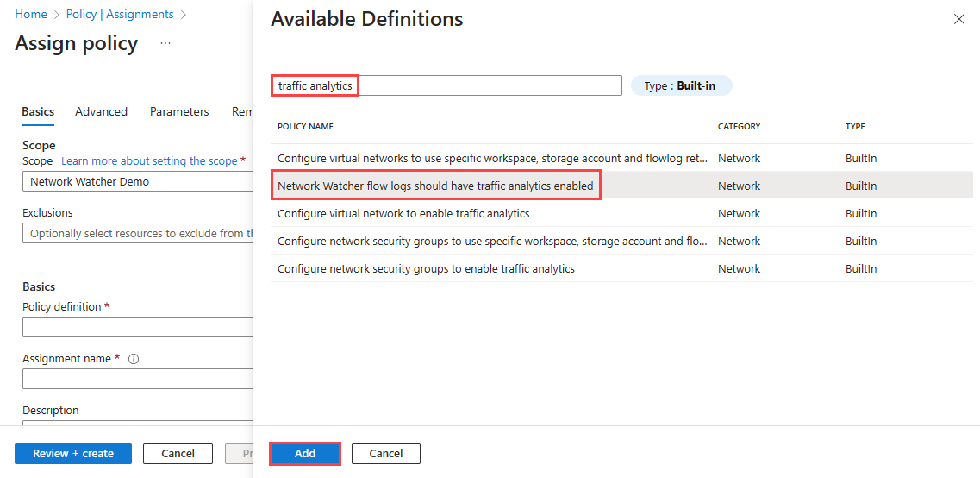Cancel the Available Definitions panel
Image resolution: width=980 pixels, height=478 pixels.
coord(385,454)
